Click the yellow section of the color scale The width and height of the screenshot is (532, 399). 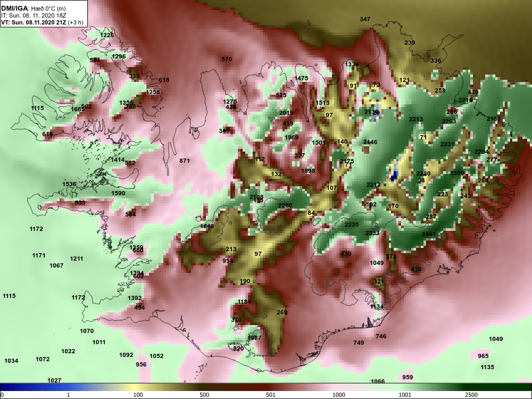(135, 387)
